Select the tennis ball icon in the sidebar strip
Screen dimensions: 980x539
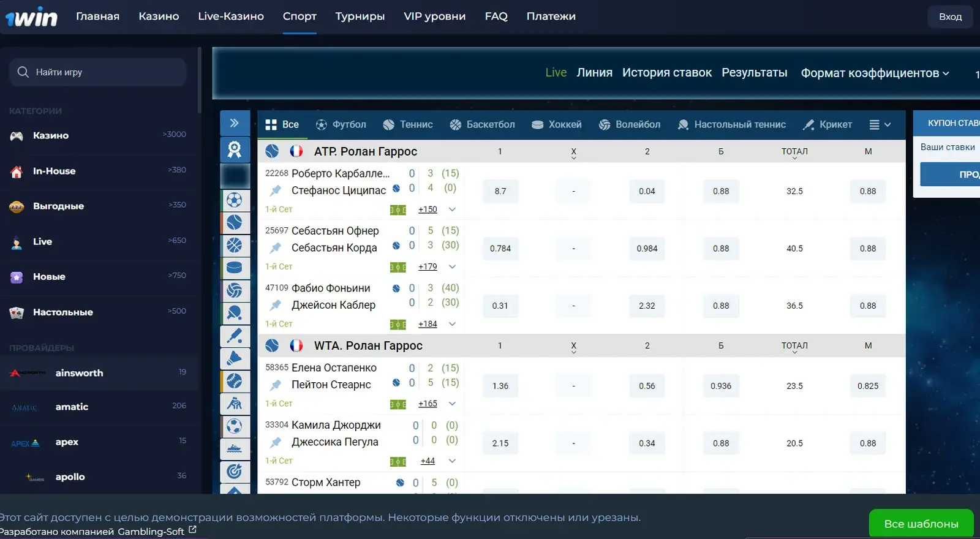click(x=235, y=222)
